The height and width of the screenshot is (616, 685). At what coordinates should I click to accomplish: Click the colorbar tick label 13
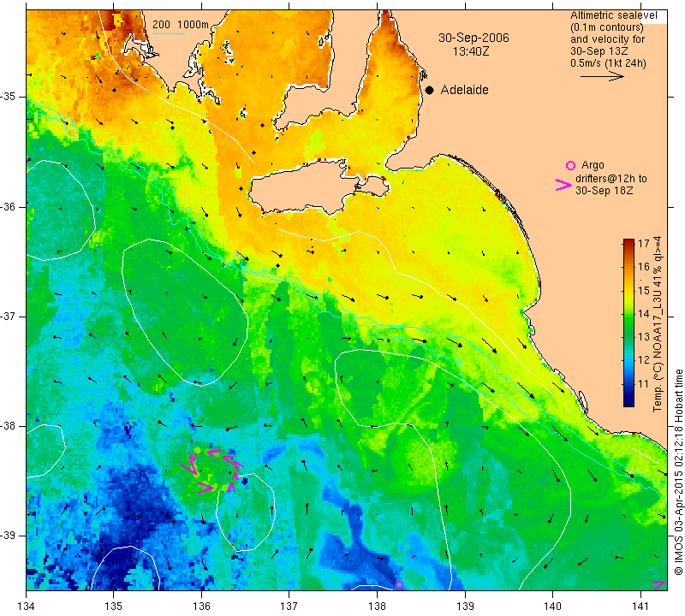[x=644, y=336]
